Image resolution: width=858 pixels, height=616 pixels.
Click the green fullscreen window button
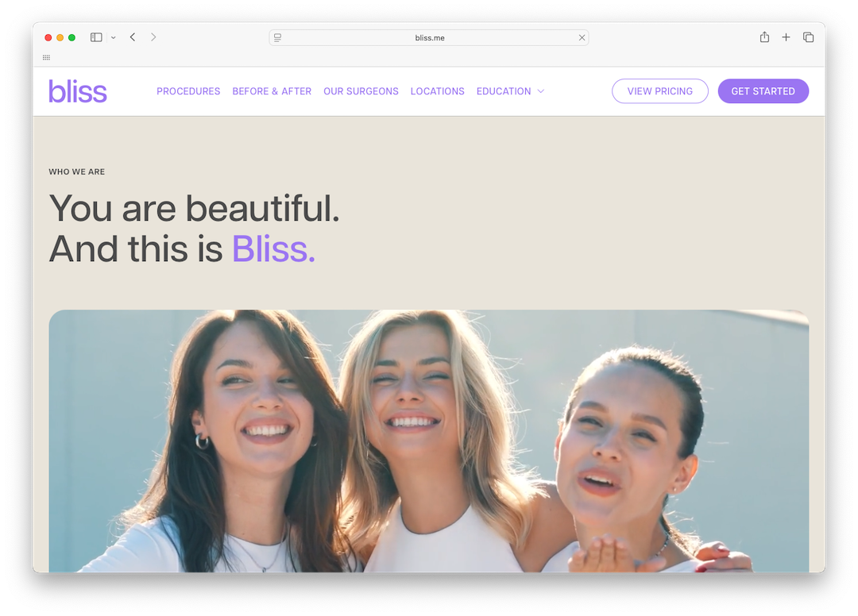coord(71,38)
